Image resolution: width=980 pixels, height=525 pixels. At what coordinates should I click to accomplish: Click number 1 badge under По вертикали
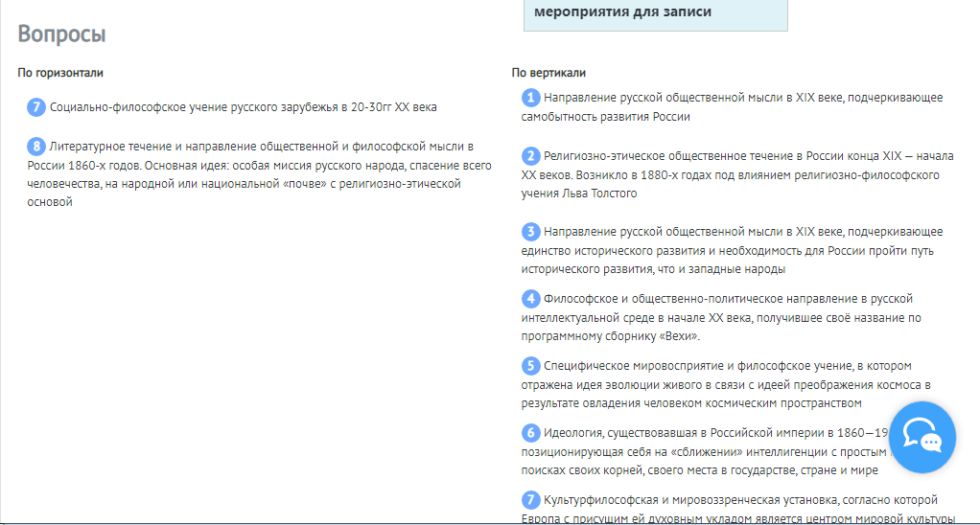pyautogui.click(x=530, y=98)
